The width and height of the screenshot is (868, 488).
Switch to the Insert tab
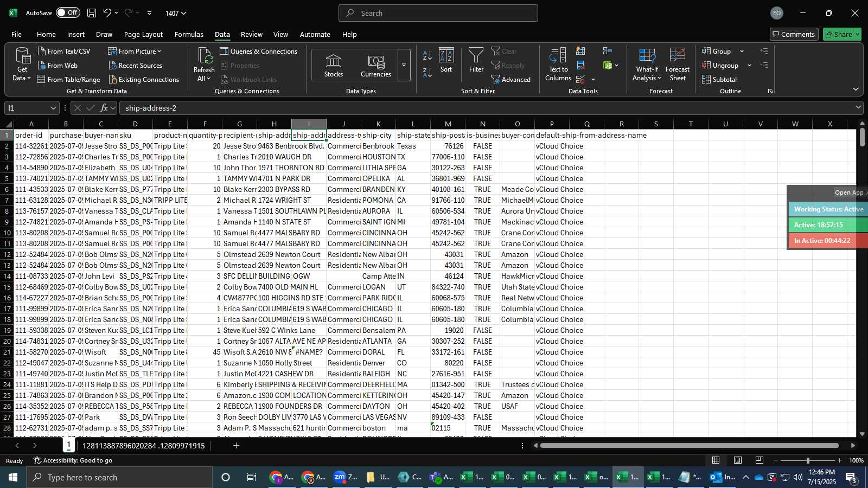(x=76, y=34)
